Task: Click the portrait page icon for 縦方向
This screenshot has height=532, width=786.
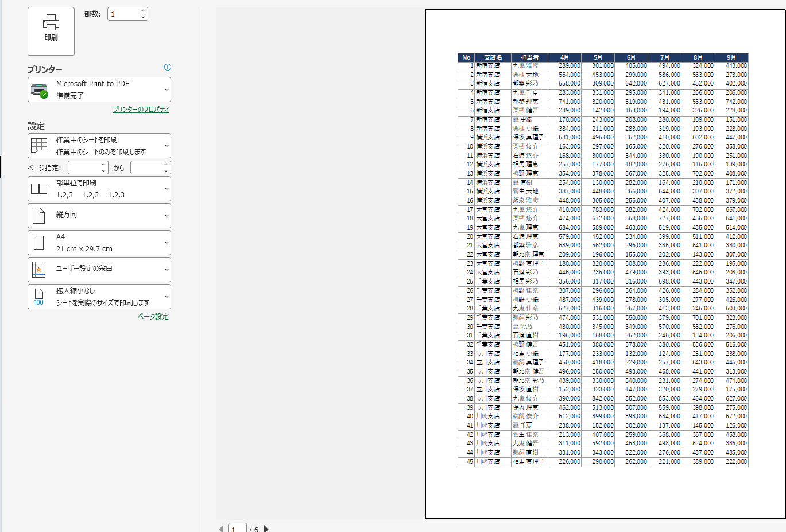Action: click(x=39, y=215)
